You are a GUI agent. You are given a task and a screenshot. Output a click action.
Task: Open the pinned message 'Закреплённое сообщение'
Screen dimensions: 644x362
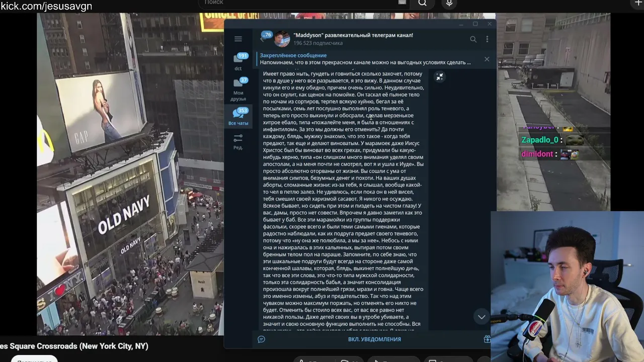point(366,59)
